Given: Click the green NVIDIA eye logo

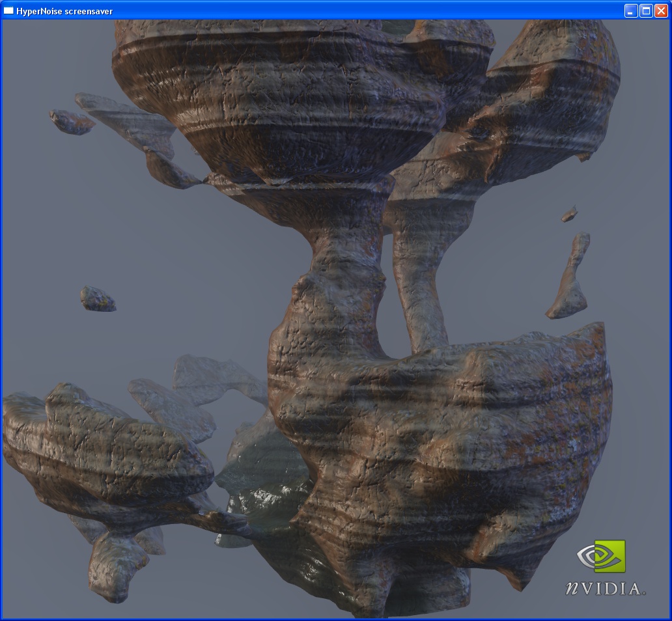Looking at the screenshot, I should pos(601,557).
